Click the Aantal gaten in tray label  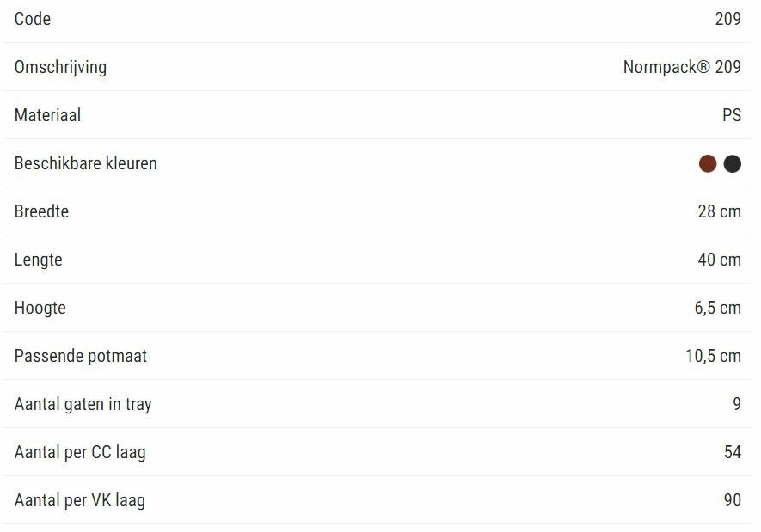(83, 404)
